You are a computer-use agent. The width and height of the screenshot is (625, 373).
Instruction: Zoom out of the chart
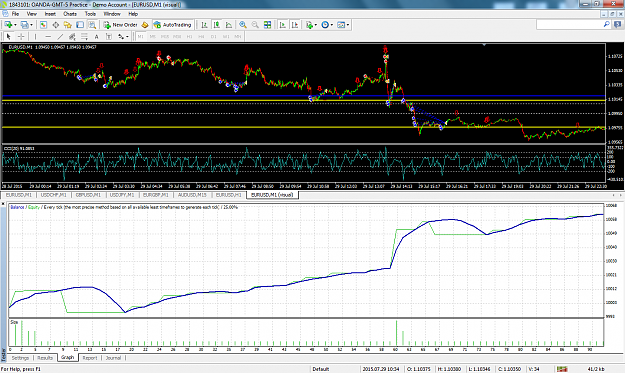255,25
